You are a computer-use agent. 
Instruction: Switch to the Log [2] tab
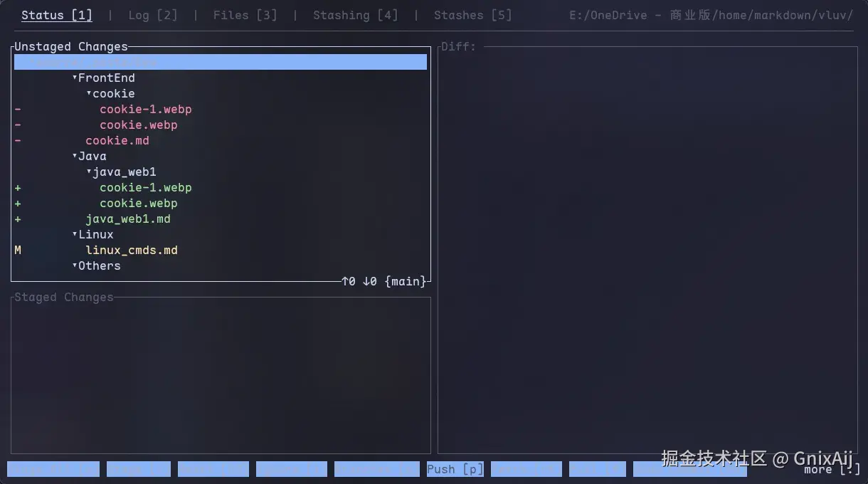click(x=152, y=15)
